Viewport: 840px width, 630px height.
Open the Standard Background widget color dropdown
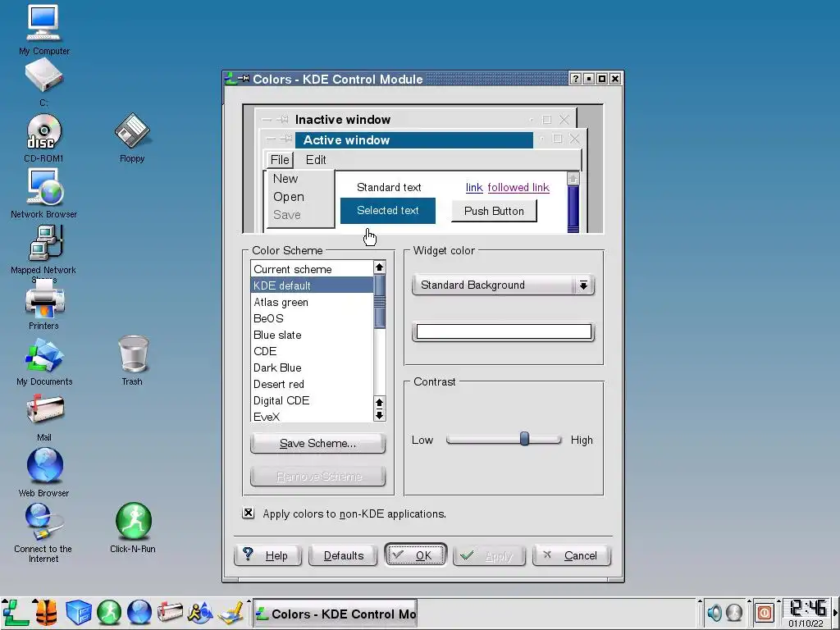tap(503, 285)
